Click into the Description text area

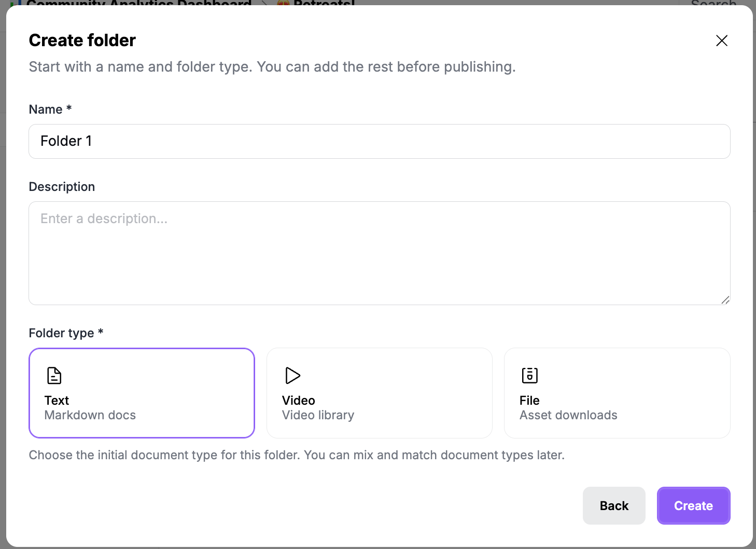point(380,253)
